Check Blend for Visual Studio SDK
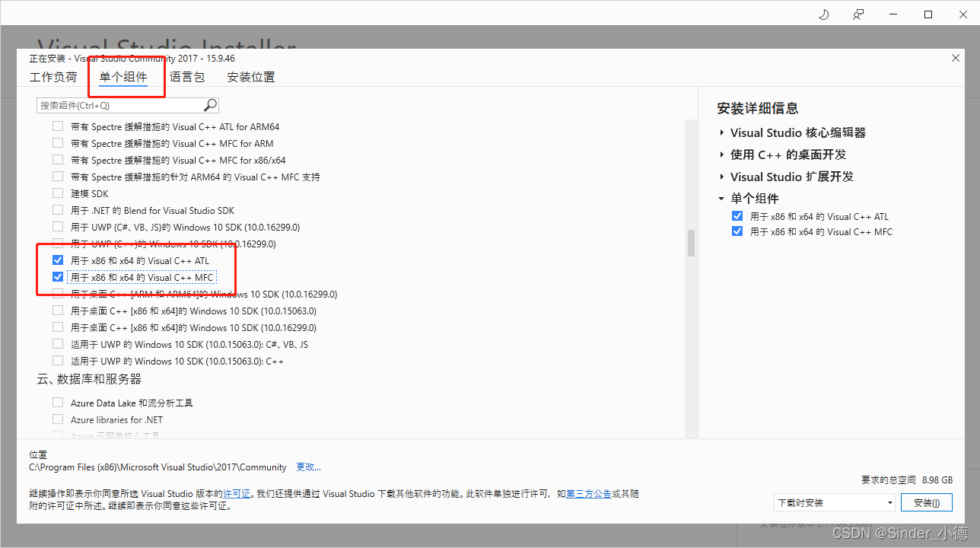The height and width of the screenshot is (548, 980). click(x=58, y=210)
